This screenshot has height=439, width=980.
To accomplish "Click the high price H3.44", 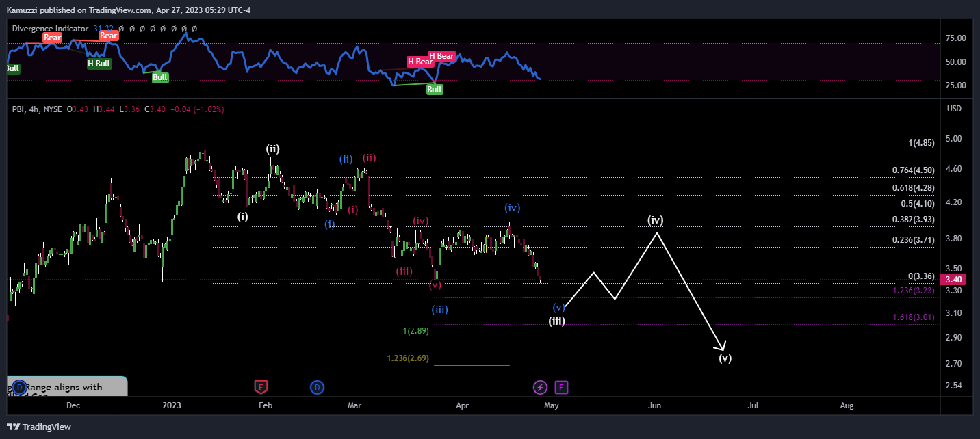I will click(x=105, y=109).
